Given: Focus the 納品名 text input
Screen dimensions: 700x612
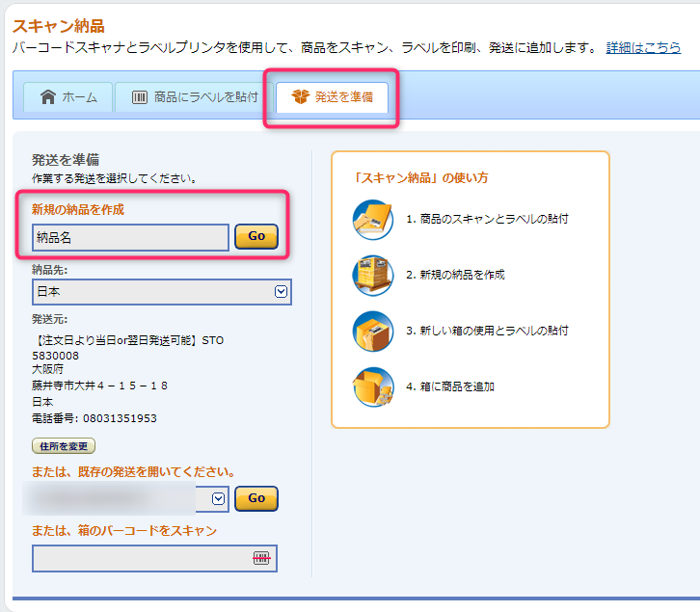Looking at the screenshot, I should [x=130, y=237].
